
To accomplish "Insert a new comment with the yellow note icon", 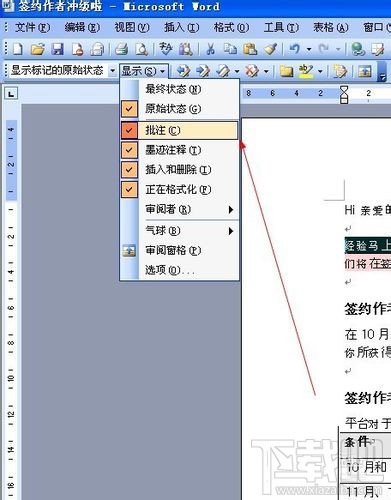I will [x=286, y=71].
